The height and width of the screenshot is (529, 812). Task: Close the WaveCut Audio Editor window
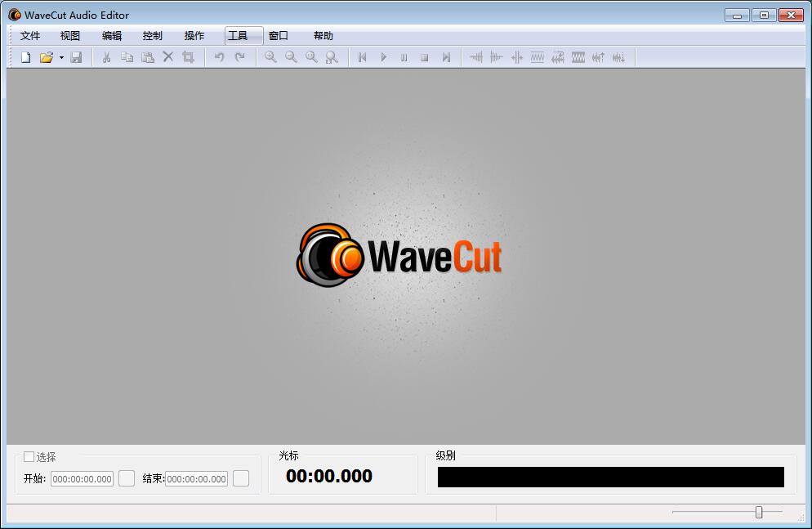(x=791, y=15)
